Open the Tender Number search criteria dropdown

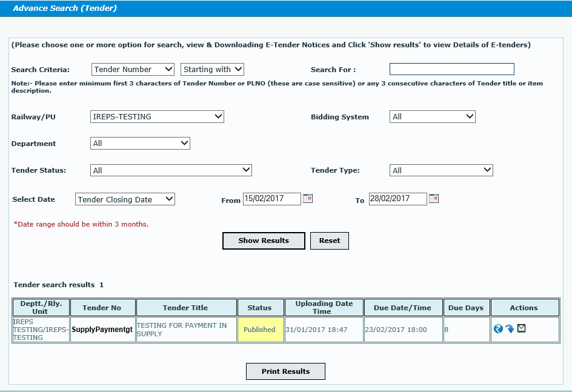[x=133, y=69]
